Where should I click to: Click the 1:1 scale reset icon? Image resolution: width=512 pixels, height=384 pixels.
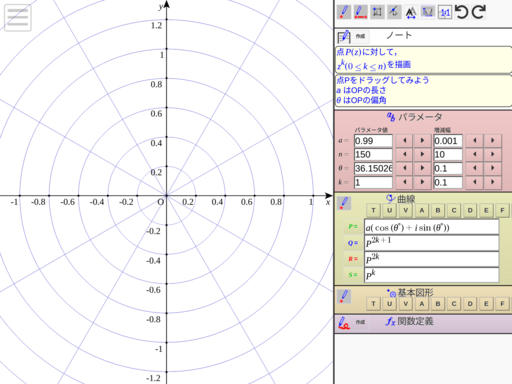pos(445,12)
